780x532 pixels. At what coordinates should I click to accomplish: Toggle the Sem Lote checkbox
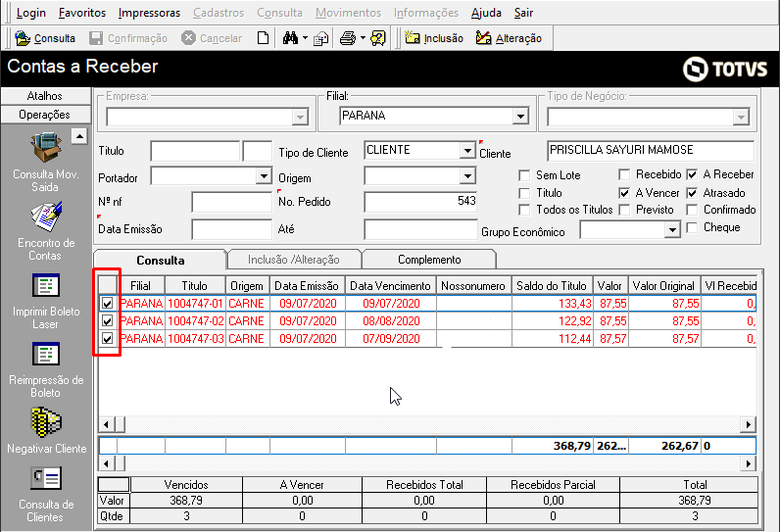pyautogui.click(x=524, y=175)
